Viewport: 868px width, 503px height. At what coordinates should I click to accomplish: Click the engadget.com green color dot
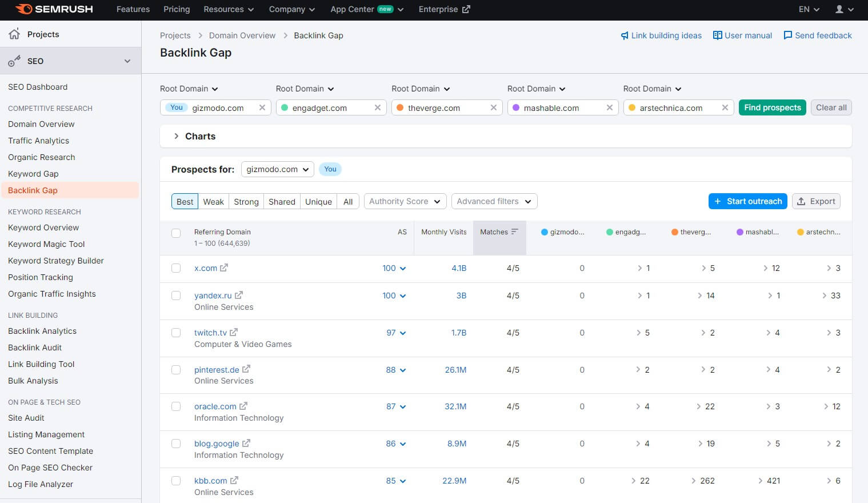[285, 107]
